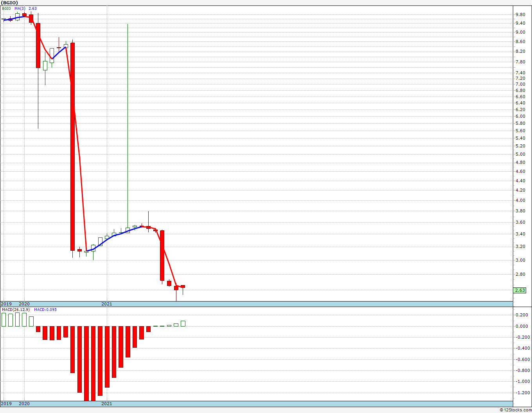532x413 pixels.
Task: Select the BGIO series legend label
Action: [7, 8]
